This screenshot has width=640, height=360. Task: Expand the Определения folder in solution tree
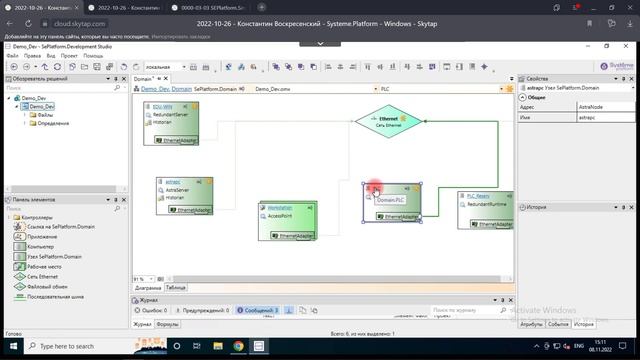(x=24, y=123)
